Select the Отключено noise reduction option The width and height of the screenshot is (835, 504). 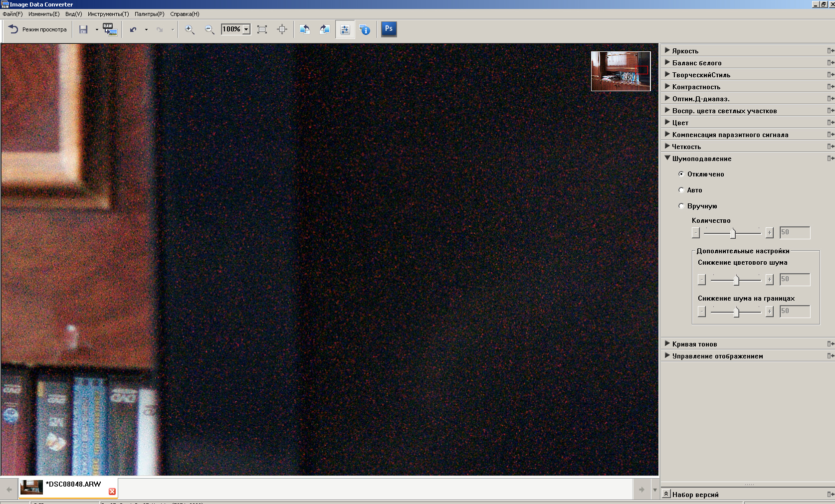(x=681, y=174)
